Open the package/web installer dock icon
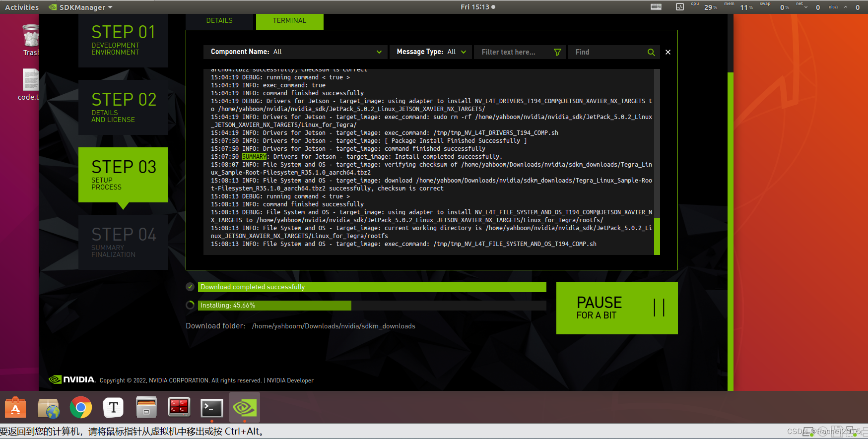 coord(48,408)
